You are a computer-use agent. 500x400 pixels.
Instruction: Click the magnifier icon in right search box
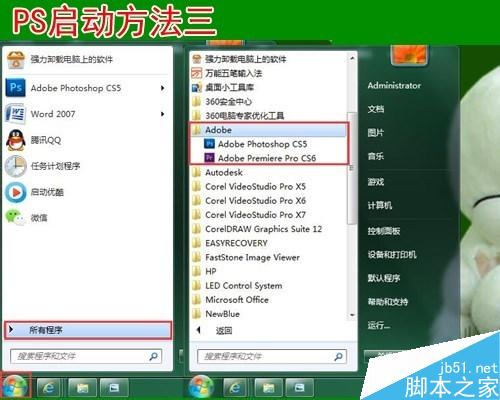(338, 357)
